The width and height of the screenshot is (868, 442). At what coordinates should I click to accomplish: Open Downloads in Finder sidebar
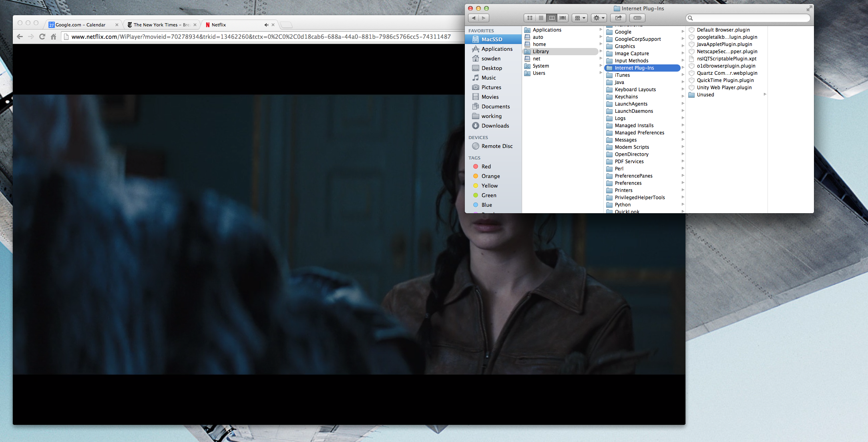pyautogui.click(x=493, y=126)
